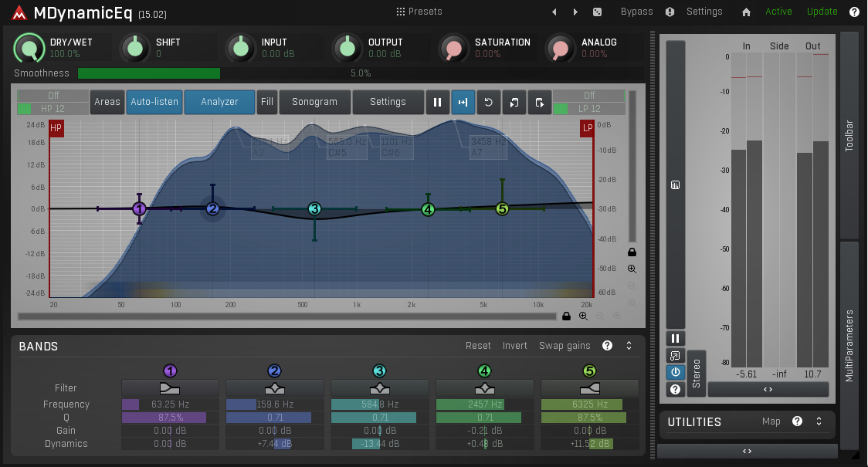Open band 3 filter type selector
868x467 pixels.
(380, 387)
